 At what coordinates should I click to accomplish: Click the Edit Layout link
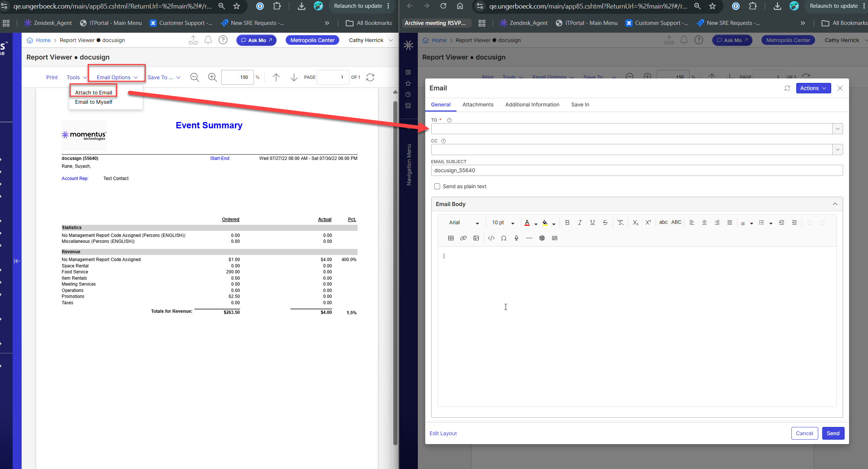point(443,433)
